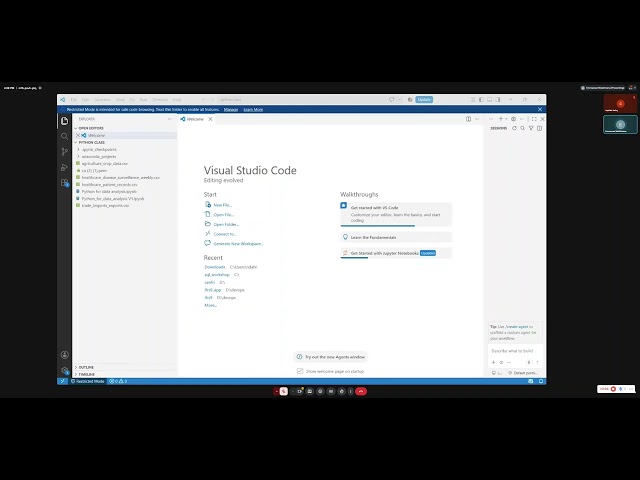Filter sessions with the funnel icon
Screen dimensions: 640x480
(x=531, y=128)
